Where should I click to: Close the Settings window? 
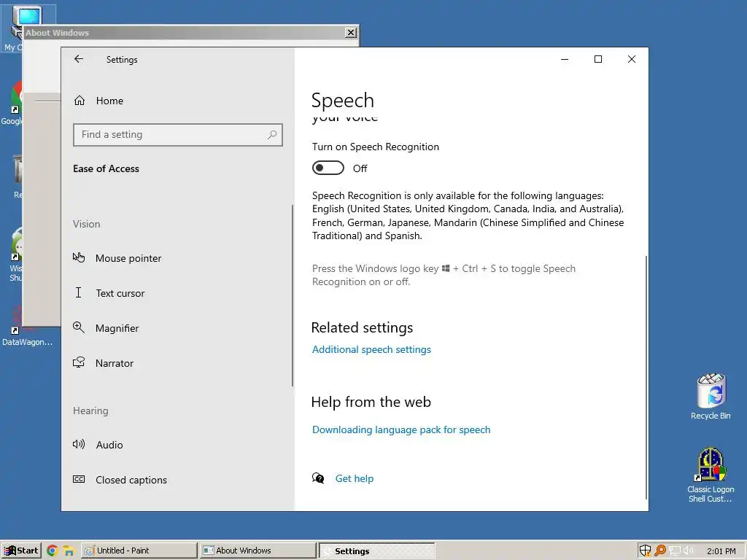631,59
